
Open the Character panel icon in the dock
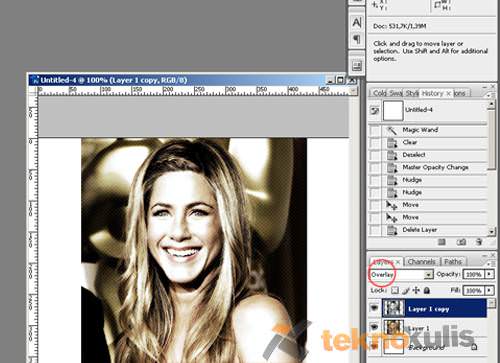coord(357,23)
